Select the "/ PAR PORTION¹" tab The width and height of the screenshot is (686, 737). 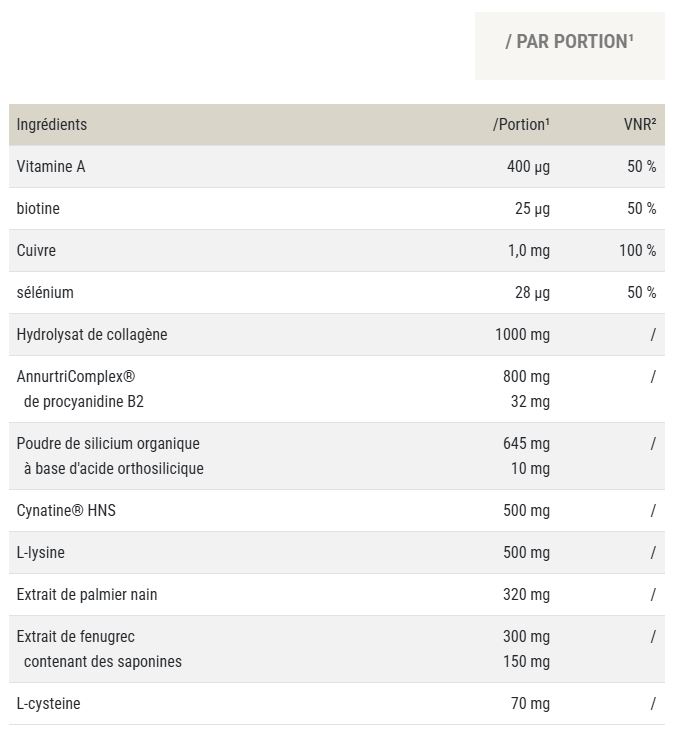coord(569,42)
